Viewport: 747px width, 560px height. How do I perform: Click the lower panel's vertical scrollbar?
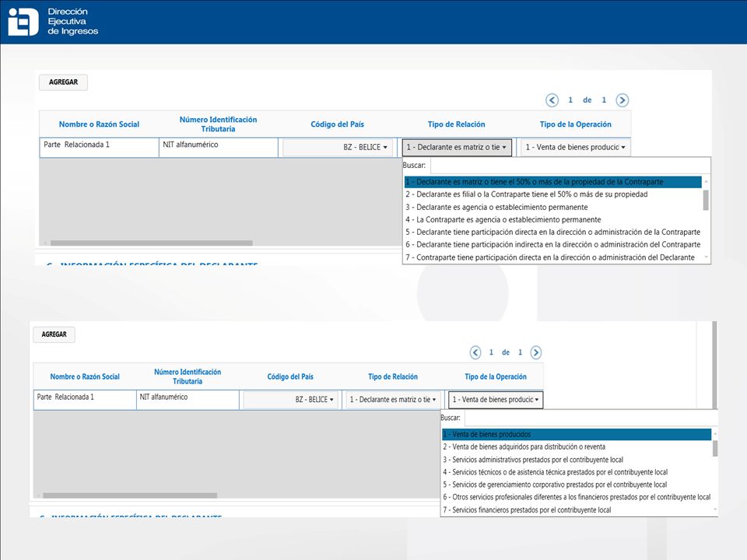[x=714, y=365]
